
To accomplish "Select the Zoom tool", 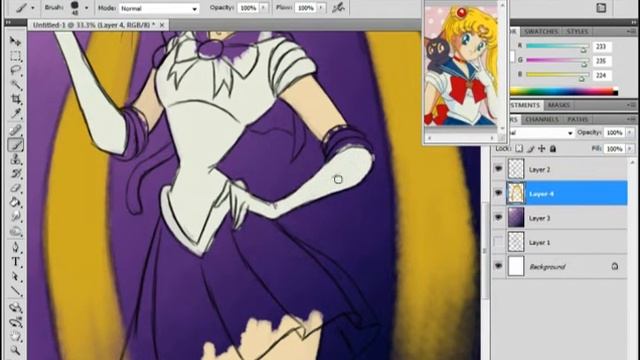I will [x=15, y=351].
